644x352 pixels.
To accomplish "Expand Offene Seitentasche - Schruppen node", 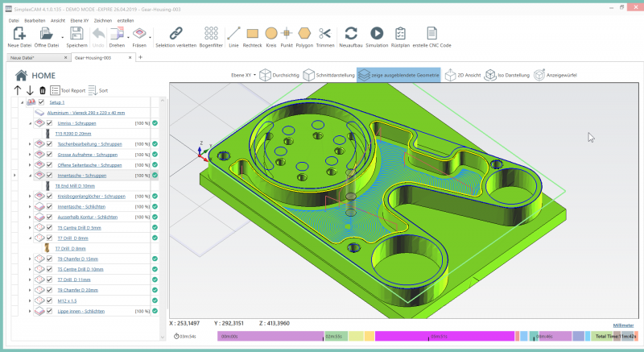I will pyautogui.click(x=30, y=165).
